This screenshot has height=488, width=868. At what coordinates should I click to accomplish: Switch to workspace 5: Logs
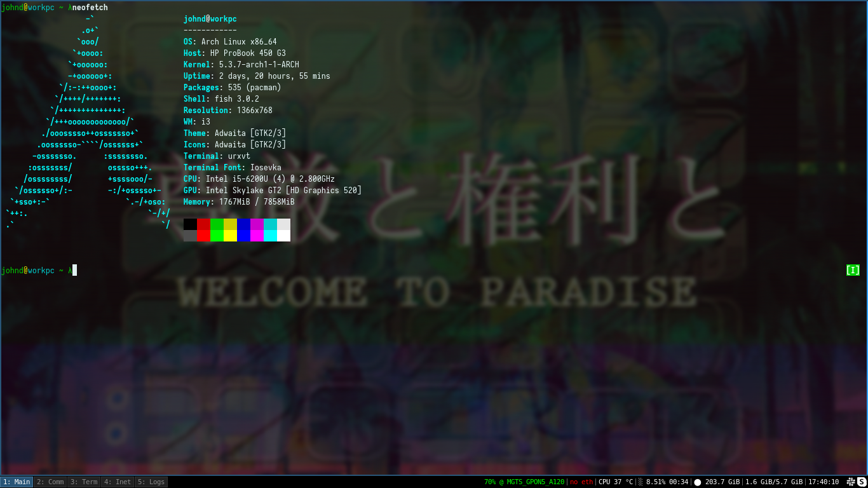[x=151, y=481]
